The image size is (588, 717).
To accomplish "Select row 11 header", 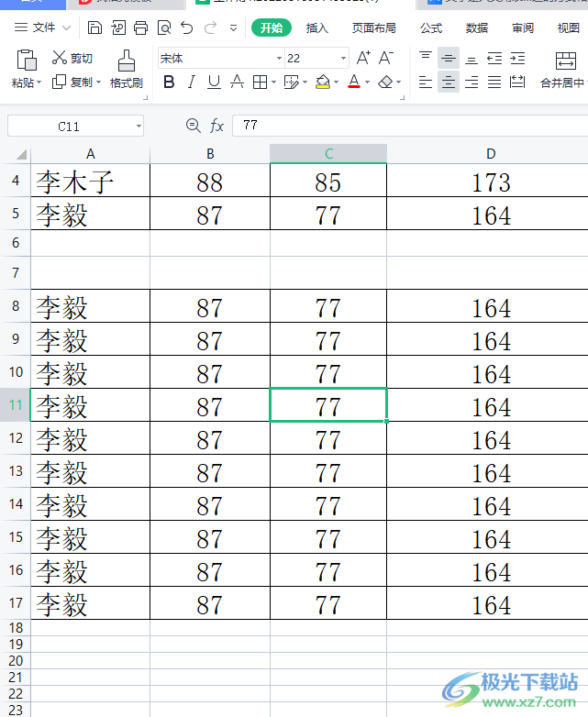I will click(15, 405).
